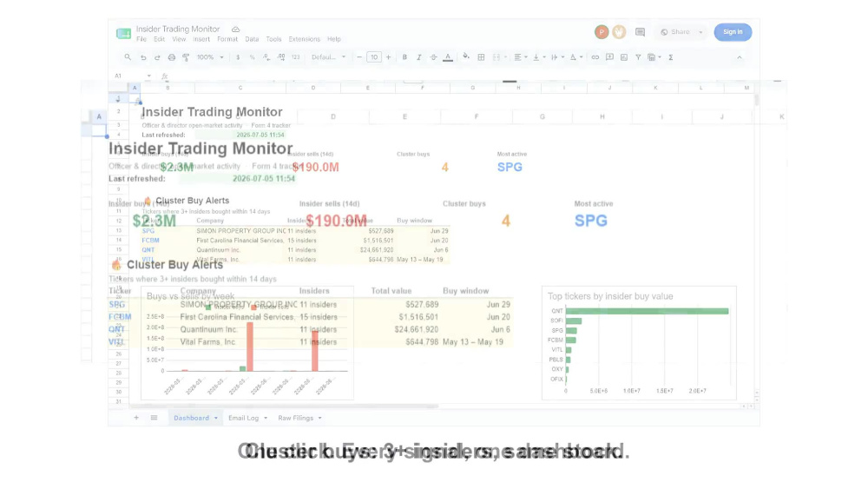Click the orange collaborator avatar
Image resolution: width=868 pixels, height=489 pixels.
click(619, 32)
